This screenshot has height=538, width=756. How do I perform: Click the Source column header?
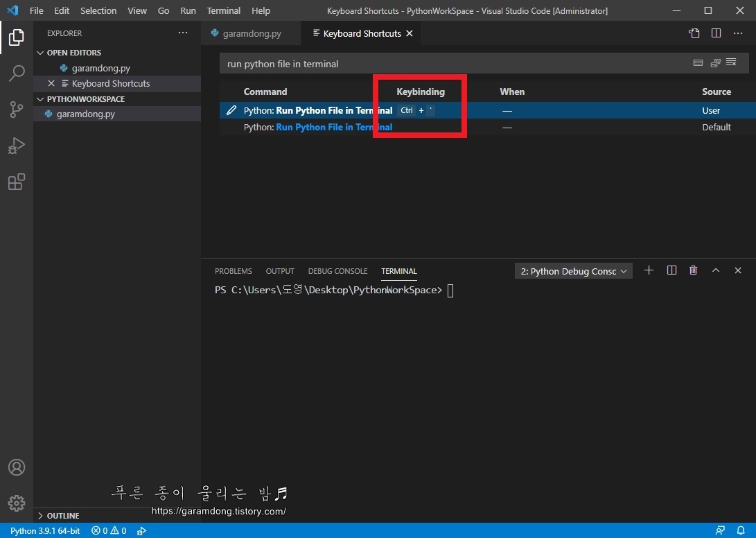coord(717,92)
